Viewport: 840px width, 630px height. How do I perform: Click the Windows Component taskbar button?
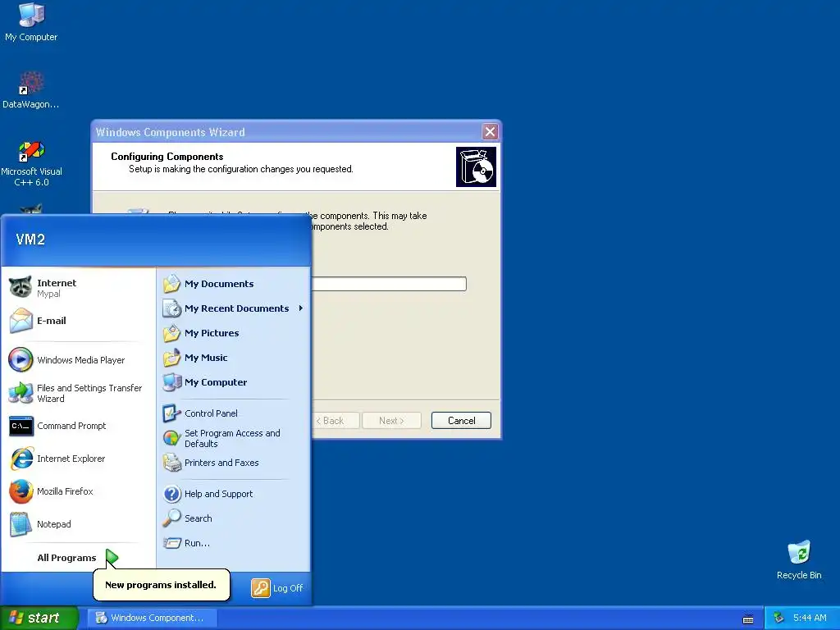(x=153, y=618)
